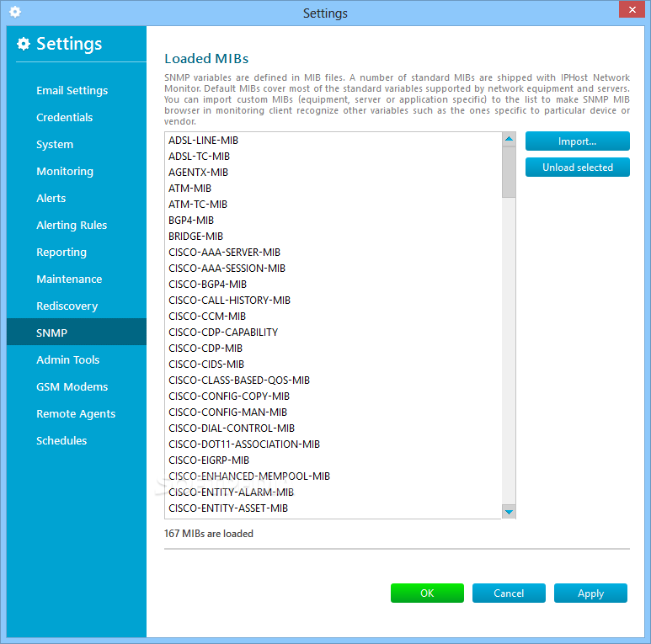This screenshot has width=651, height=644.
Task: Select ADSL-LINE-MIB in the list
Action: [333, 141]
